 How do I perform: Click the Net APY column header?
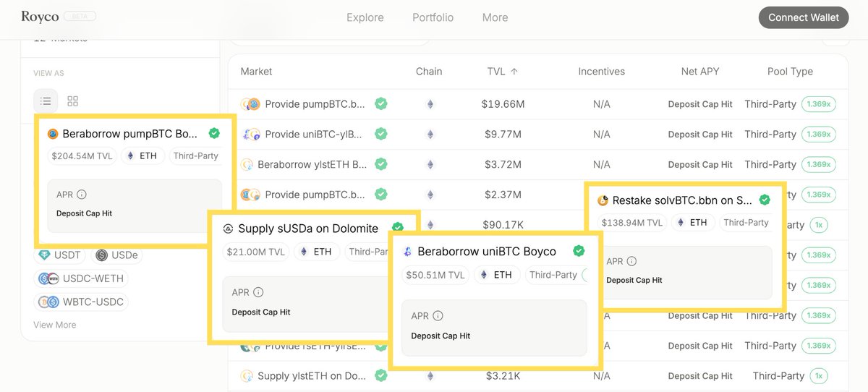coord(700,72)
